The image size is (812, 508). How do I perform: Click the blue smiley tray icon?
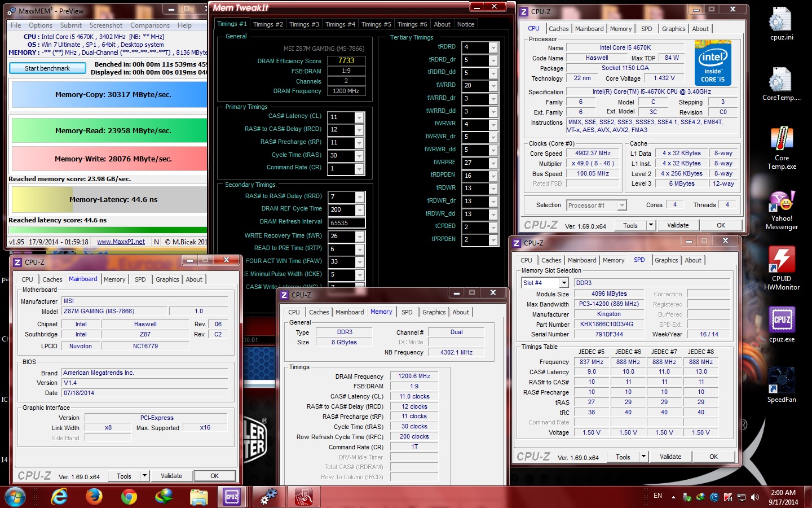click(x=714, y=497)
